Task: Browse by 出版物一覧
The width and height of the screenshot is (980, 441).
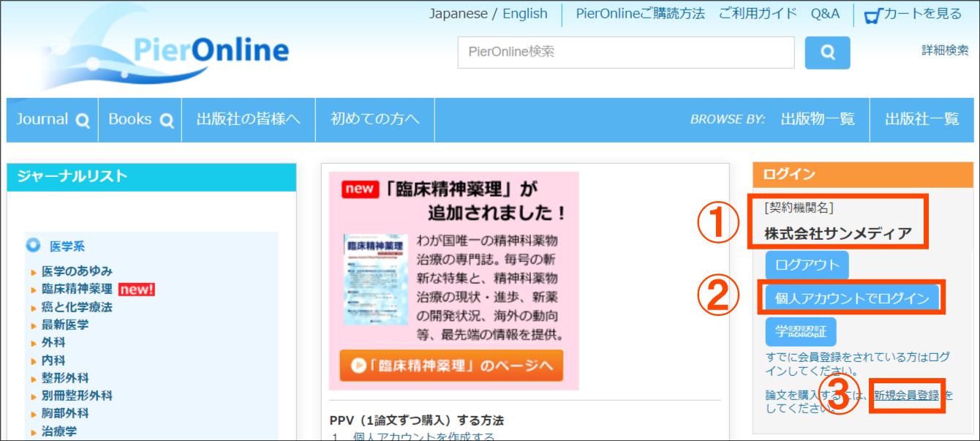Action: click(x=818, y=120)
